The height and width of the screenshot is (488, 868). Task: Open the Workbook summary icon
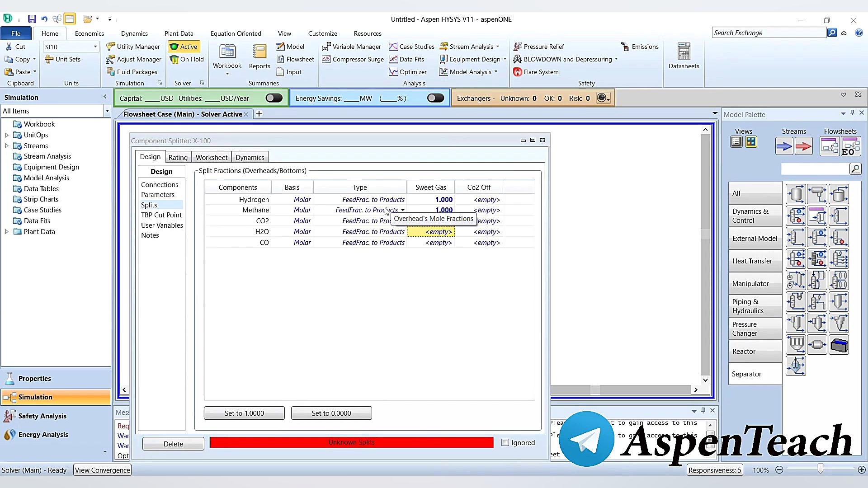(x=227, y=53)
